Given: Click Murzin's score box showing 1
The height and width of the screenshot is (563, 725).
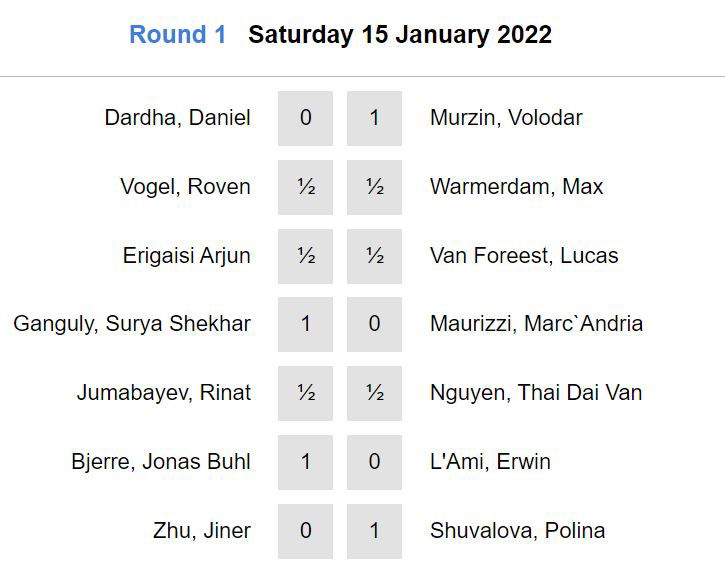Looking at the screenshot, I should [x=374, y=118].
